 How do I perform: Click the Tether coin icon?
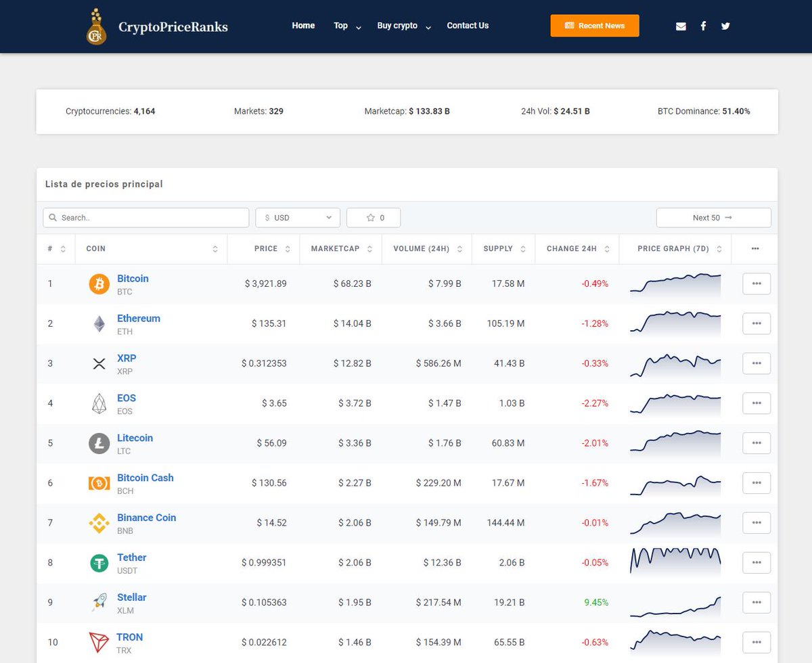[99, 563]
